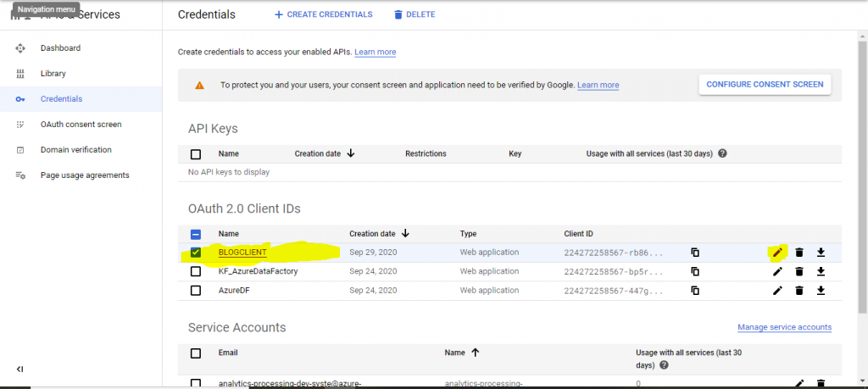Open Manage service accounts link

point(784,327)
